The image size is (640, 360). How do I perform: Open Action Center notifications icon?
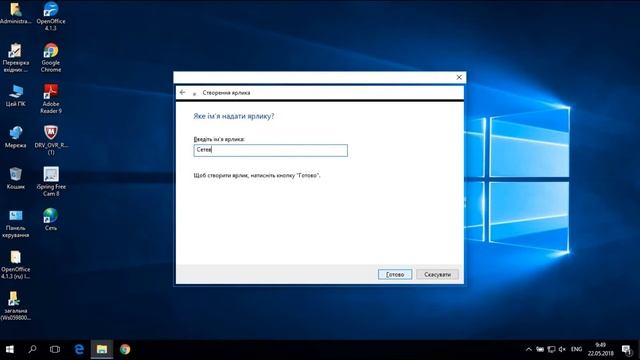point(627,349)
